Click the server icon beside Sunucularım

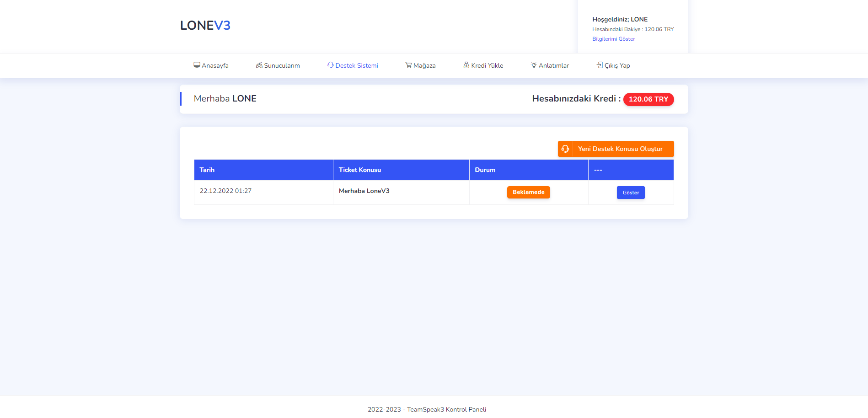coord(259,65)
